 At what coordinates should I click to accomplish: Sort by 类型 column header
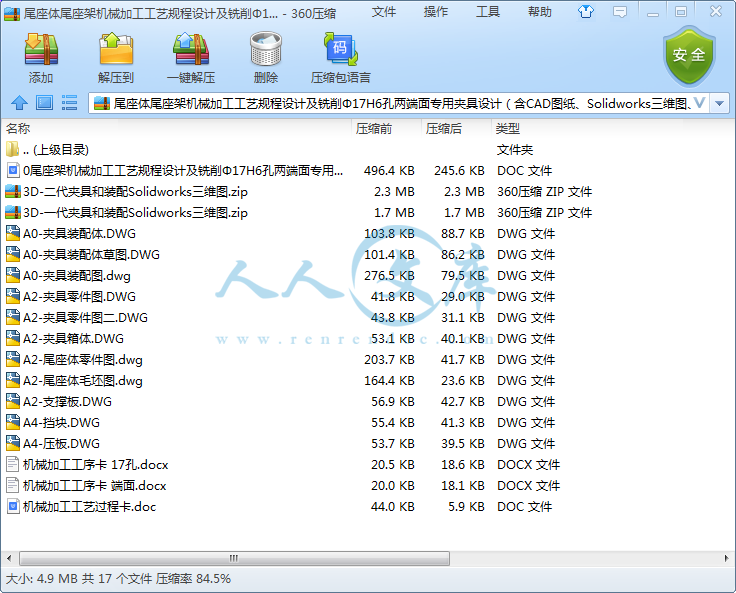tap(508, 129)
